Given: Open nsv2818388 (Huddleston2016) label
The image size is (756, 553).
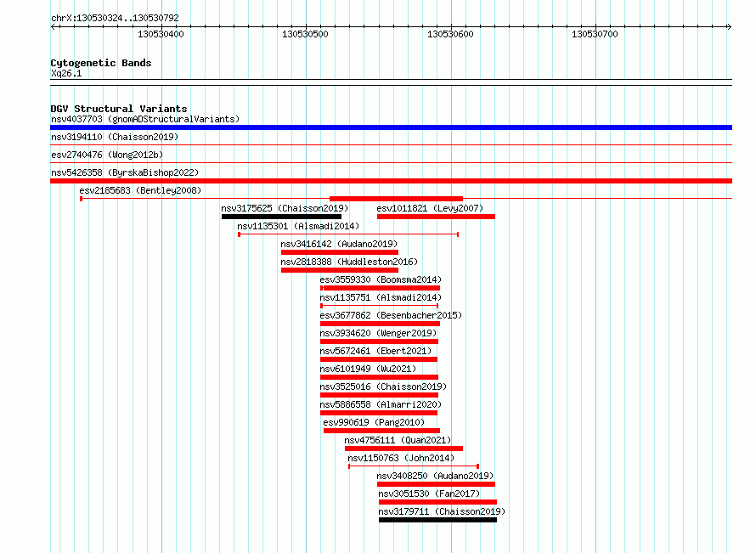Looking at the screenshot, I should point(349,262).
